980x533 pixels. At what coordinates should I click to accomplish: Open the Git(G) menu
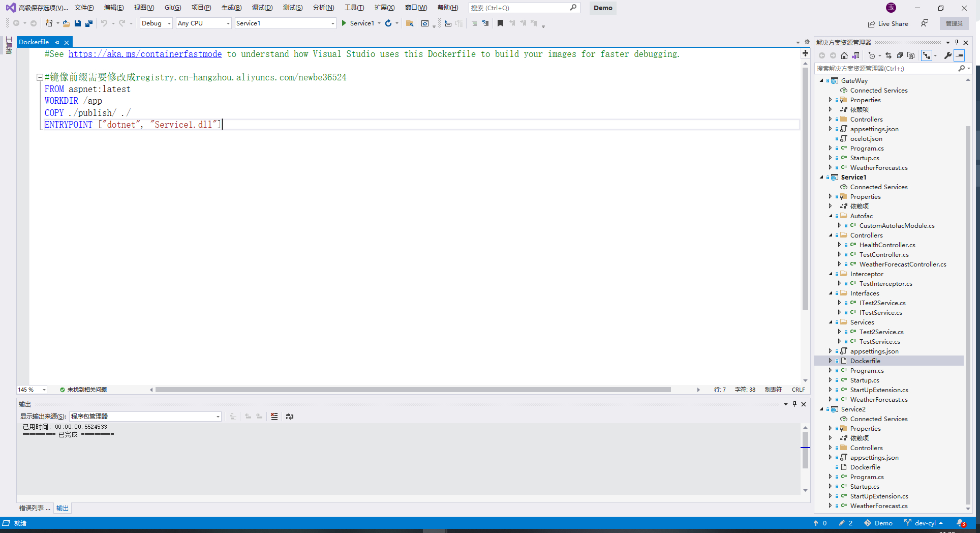173,8
